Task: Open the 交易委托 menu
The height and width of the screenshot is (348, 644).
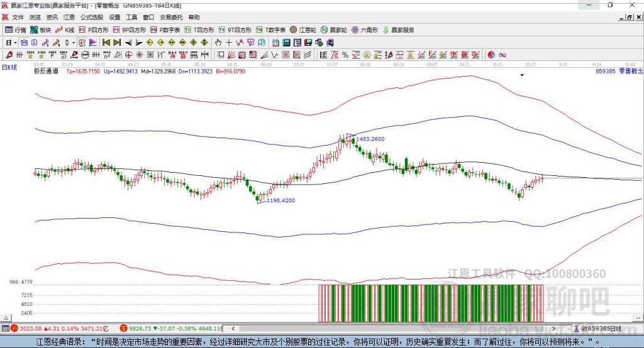Action: coord(170,18)
